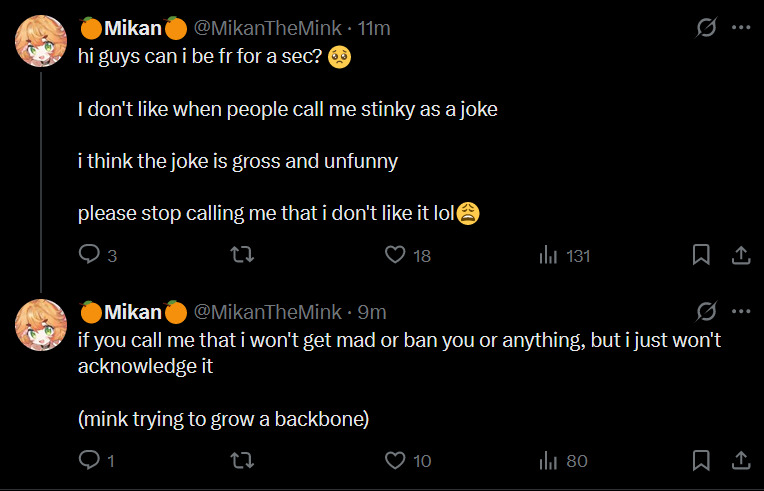Viewport: 764px width, 491px height.
Task: Open Grok icon on first tweet
Action: pyautogui.click(x=706, y=28)
